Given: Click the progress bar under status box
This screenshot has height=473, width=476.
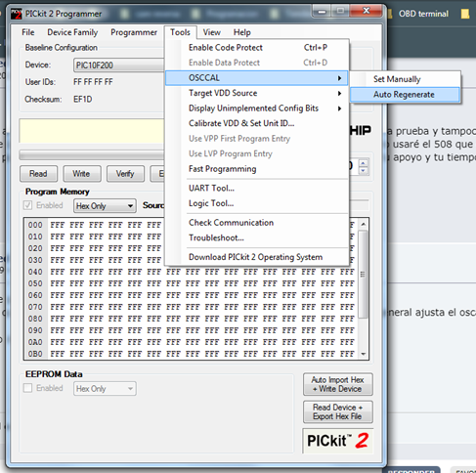Looking at the screenshot, I should point(92,154).
